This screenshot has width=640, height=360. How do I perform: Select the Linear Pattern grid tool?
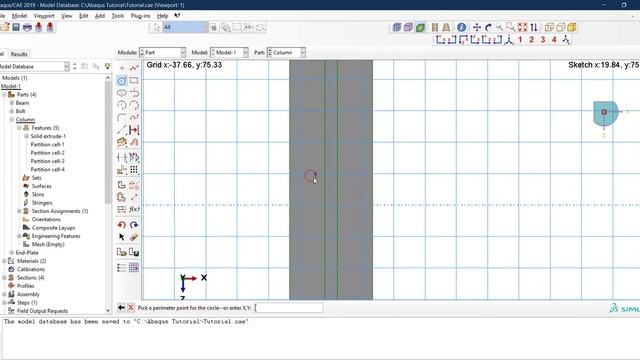click(134, 170)
